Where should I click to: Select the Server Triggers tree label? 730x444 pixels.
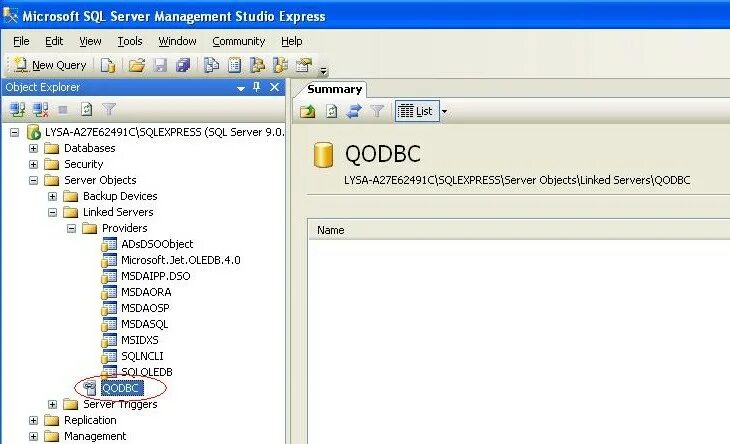coord(120,404)
